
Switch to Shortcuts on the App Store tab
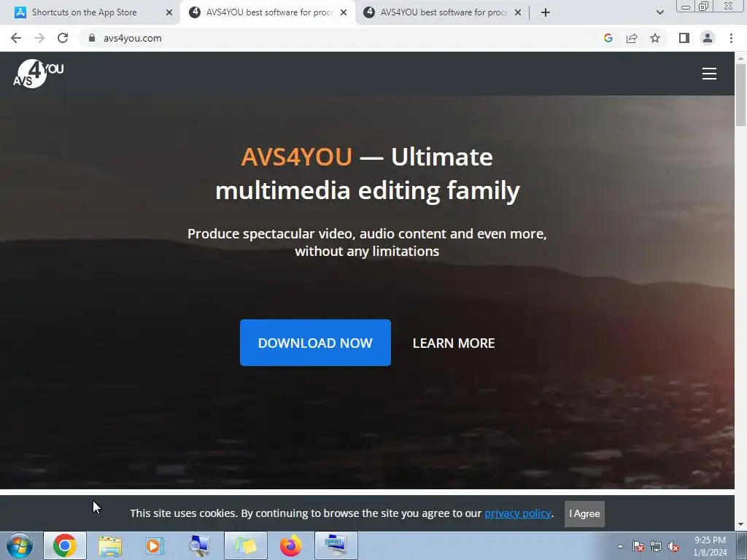[85, 12]
